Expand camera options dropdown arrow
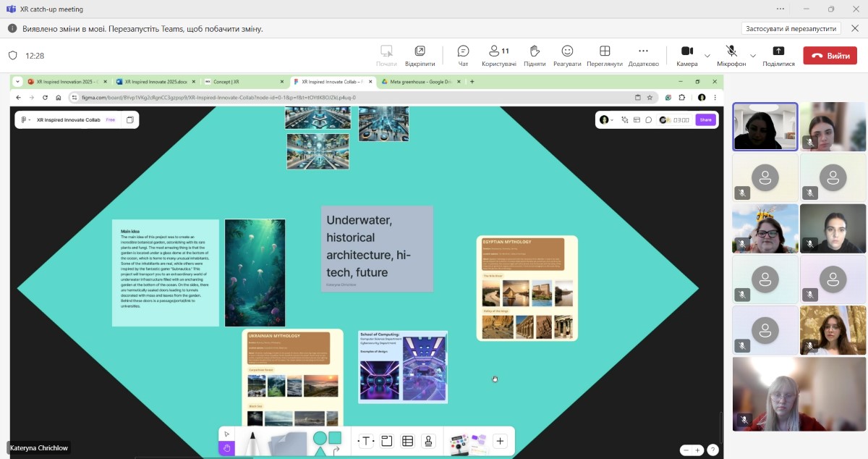The image size is (868, 459). pos(707,56)
